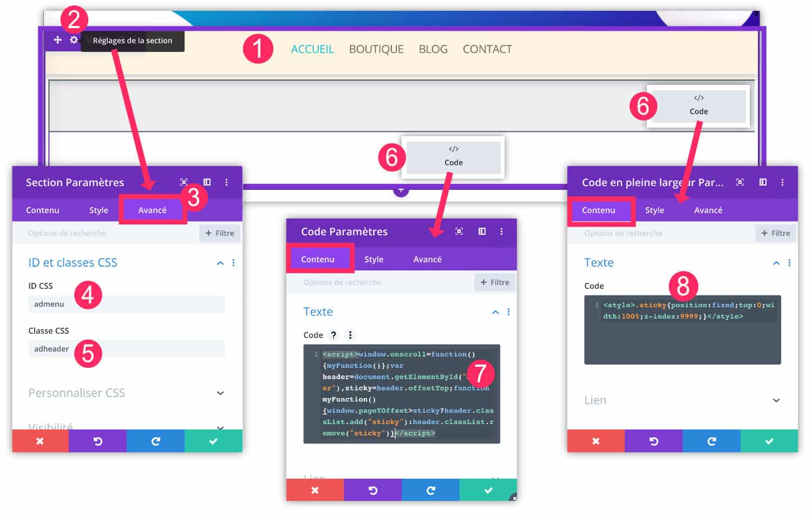The height and width of the screenshot is (516, 812).
Task: Switch to Style tab in Section Paramètres
Action: 99,210
